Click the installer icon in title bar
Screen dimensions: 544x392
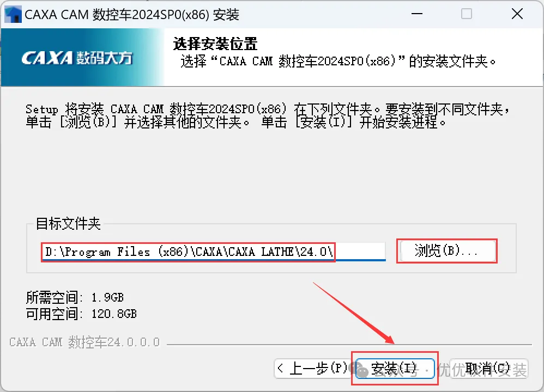click(x=13, y=15)
